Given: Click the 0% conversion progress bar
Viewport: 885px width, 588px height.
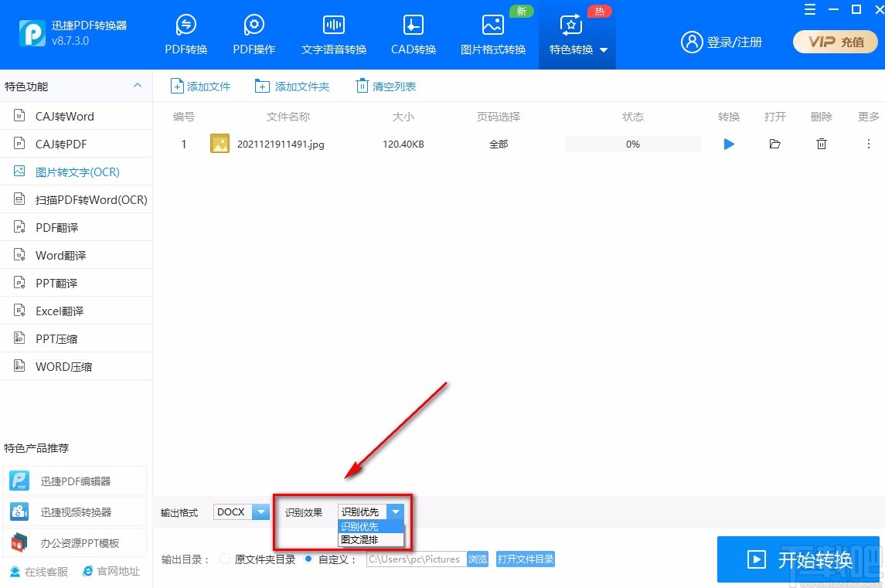Looking at the screenshot, I should tap(632, 144).
